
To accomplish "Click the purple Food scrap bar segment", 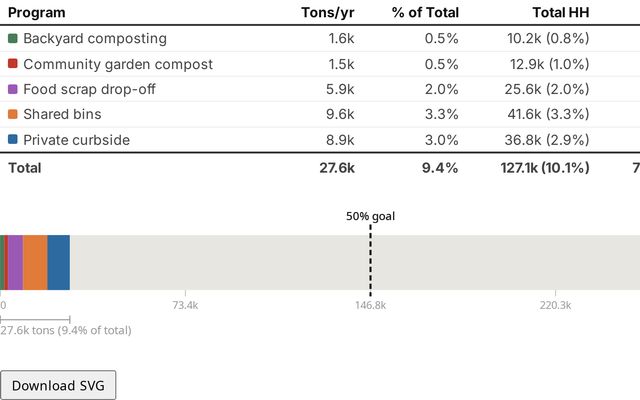I will pos(15,262).
